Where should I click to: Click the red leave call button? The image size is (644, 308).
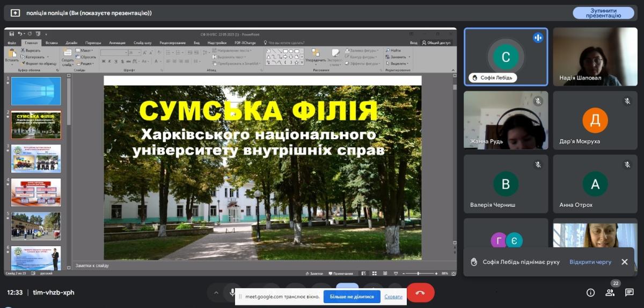coord(420,292)
